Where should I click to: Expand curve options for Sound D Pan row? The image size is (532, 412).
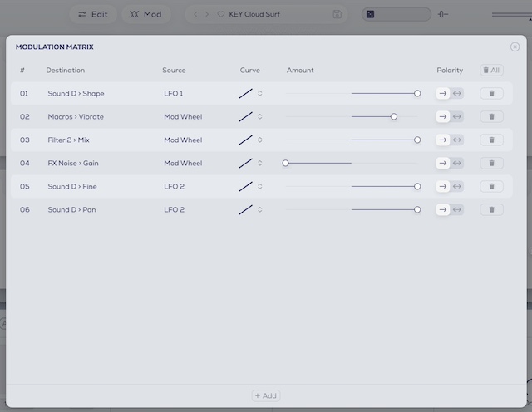[260, 210]
